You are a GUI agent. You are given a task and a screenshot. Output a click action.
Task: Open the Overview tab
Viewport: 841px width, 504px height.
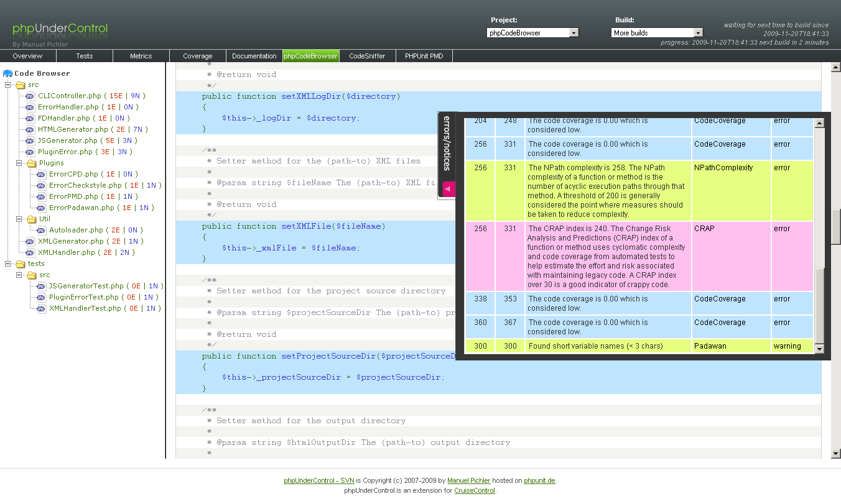pyautogui.click(x=28, y=56)
